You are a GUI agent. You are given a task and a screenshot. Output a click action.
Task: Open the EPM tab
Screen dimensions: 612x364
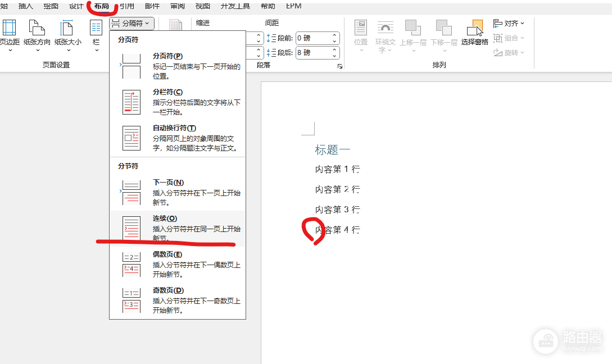293,6
